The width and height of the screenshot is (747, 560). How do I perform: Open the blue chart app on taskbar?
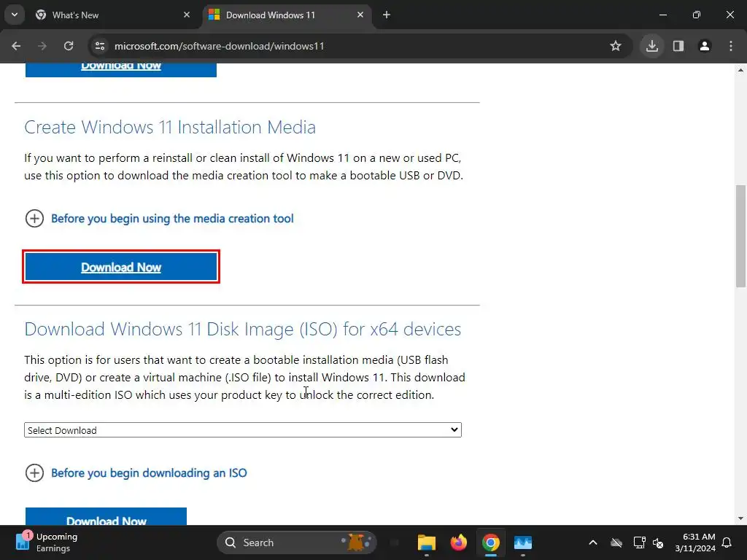tap(523, 542)
